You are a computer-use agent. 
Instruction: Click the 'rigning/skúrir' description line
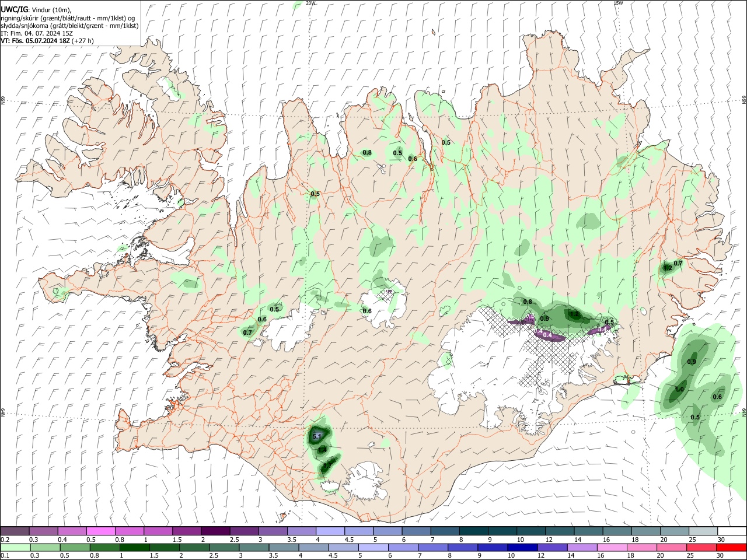coord(68,18)
